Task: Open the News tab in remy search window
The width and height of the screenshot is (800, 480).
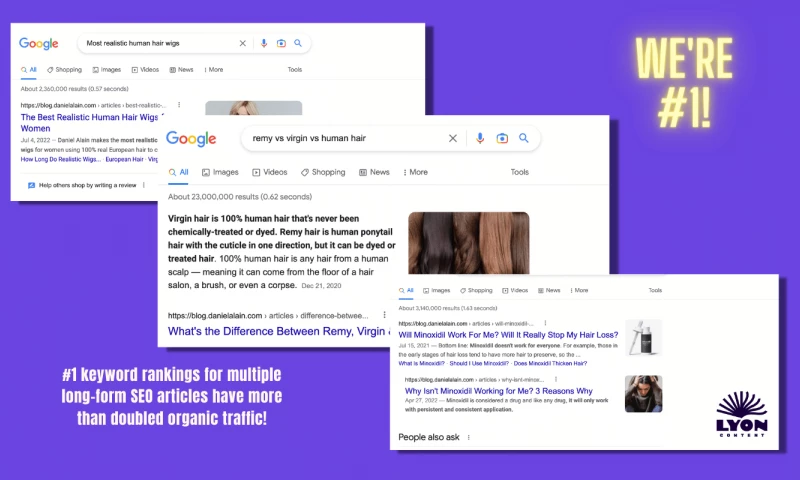Action: (374, 172)
